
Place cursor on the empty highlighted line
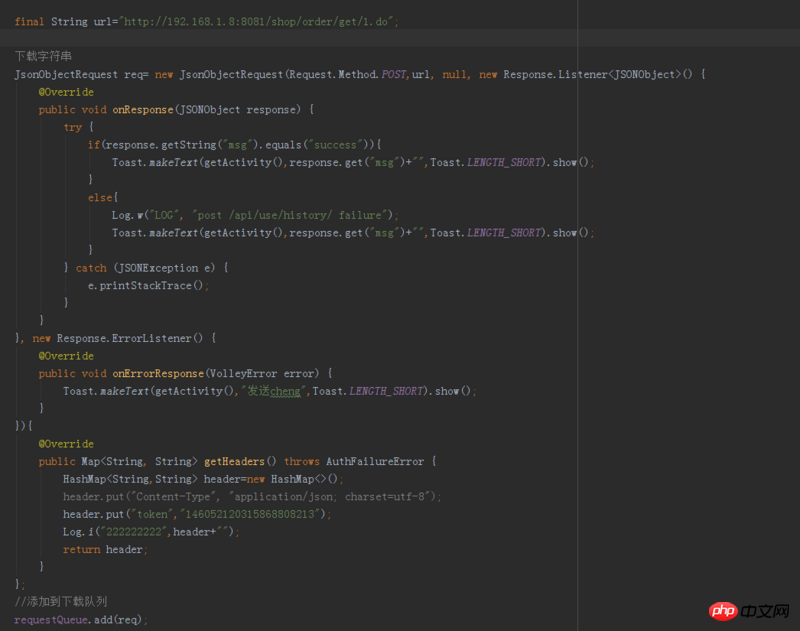pyautogui.click(x=400, y=38)
